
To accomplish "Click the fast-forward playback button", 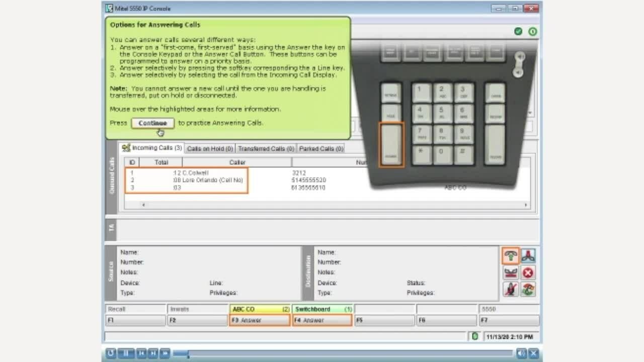I will point(165,353).
